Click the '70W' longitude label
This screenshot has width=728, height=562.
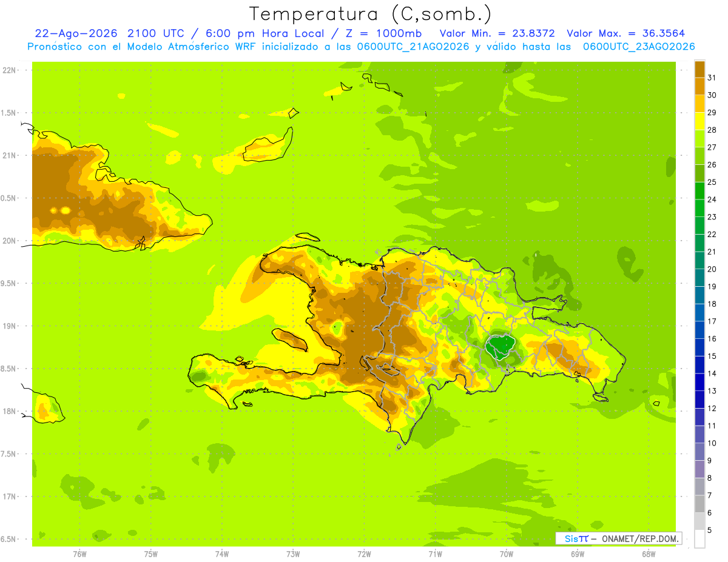pos(507,554)
